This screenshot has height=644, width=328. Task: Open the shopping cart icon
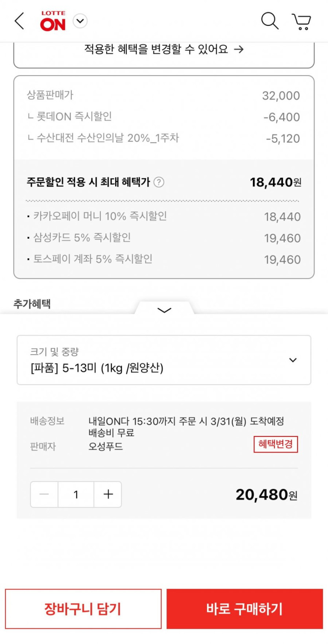click(x=301, y=22)
